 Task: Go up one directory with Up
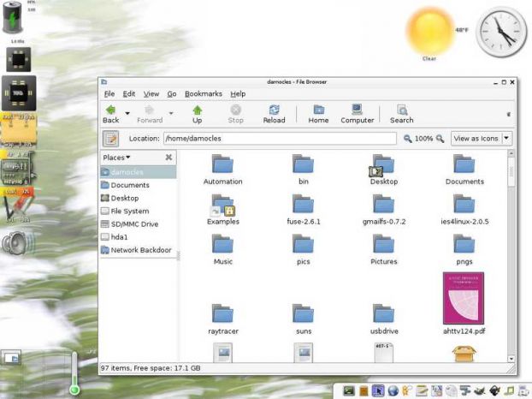pyautogui.click(x=197, y=115)
